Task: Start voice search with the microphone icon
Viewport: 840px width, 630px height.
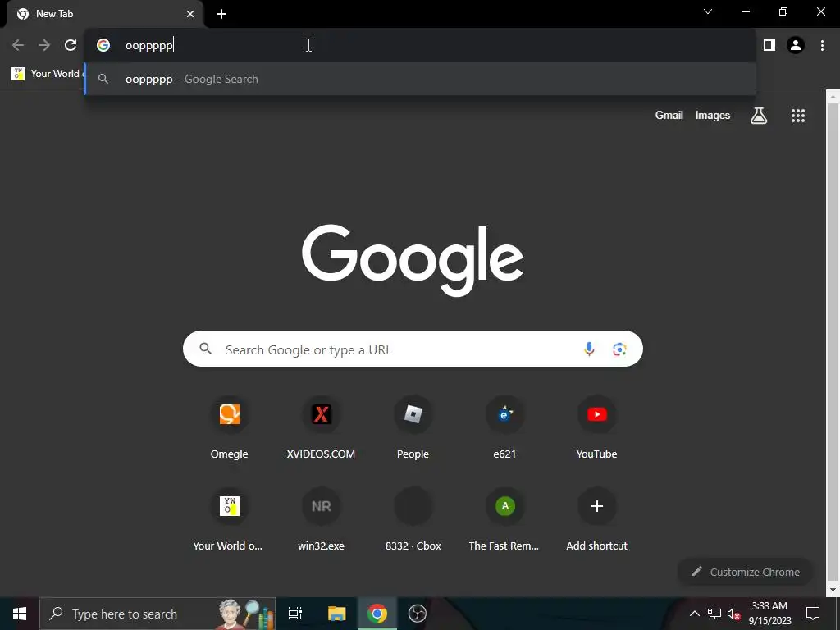Action: 589,349
